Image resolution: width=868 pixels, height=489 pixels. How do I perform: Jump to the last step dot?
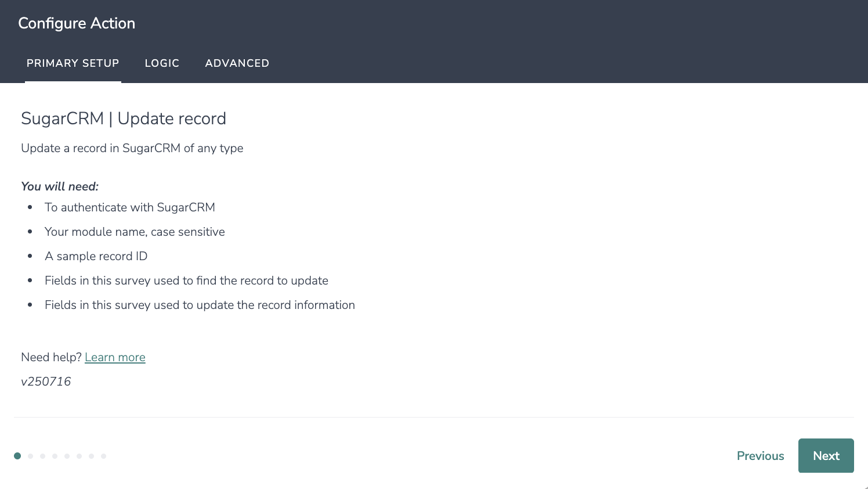coord(103,456)
